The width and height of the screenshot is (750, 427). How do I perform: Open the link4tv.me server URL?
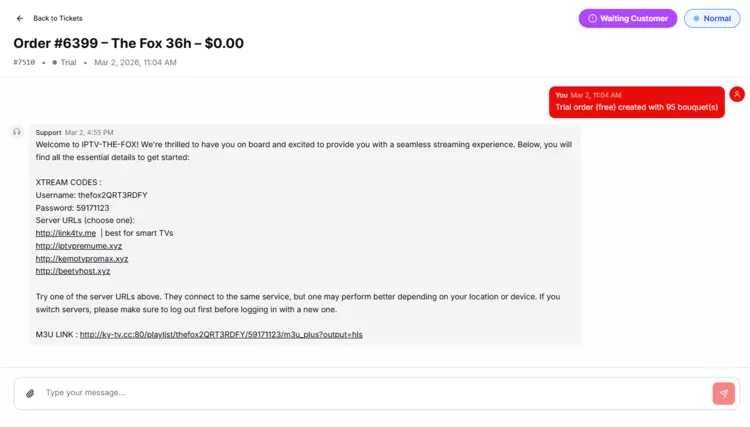click(x=66, y=233)
